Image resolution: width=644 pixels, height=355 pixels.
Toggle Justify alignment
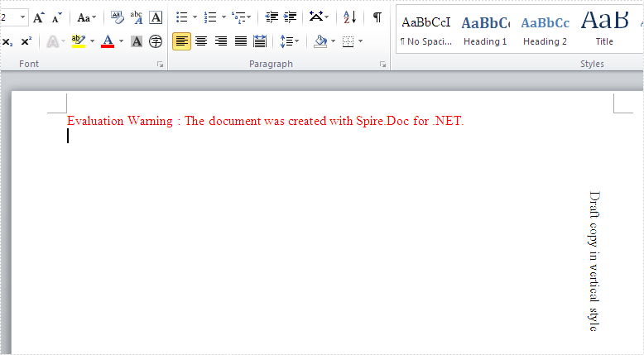coord(241,41)
